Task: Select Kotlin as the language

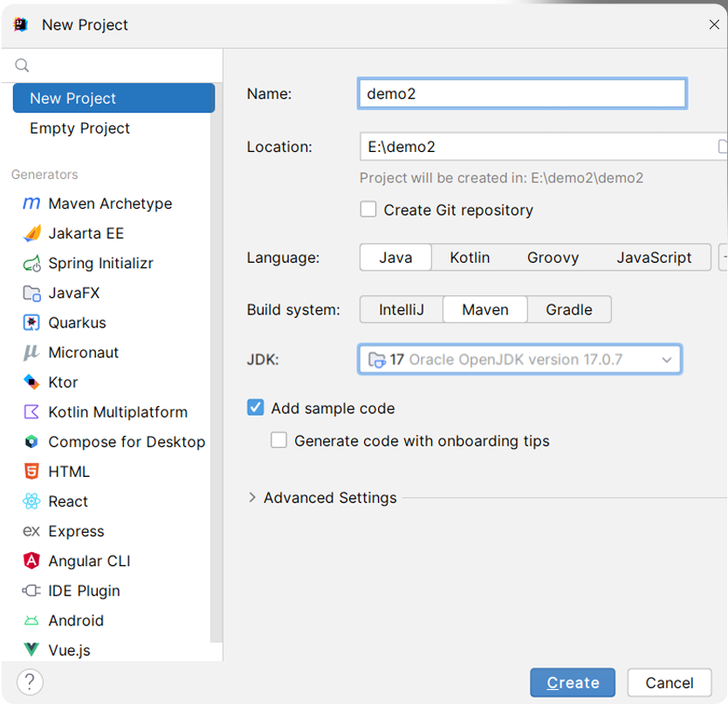Action: coord(470,258)
